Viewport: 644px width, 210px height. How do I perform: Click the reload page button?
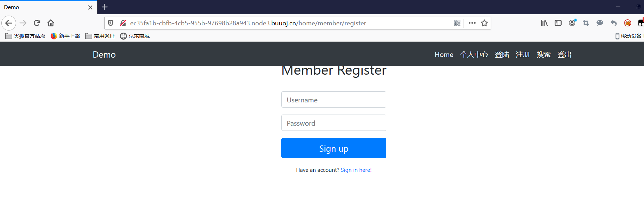(37, 23)
